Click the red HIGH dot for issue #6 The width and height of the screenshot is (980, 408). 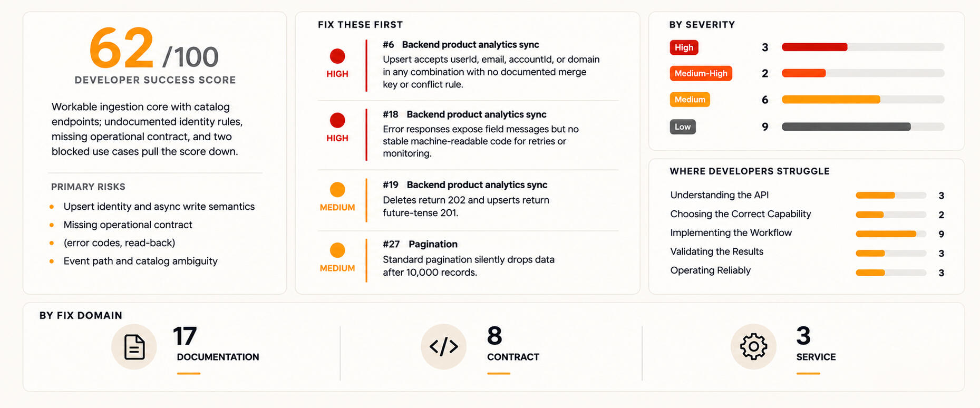(x=337, y=56)
